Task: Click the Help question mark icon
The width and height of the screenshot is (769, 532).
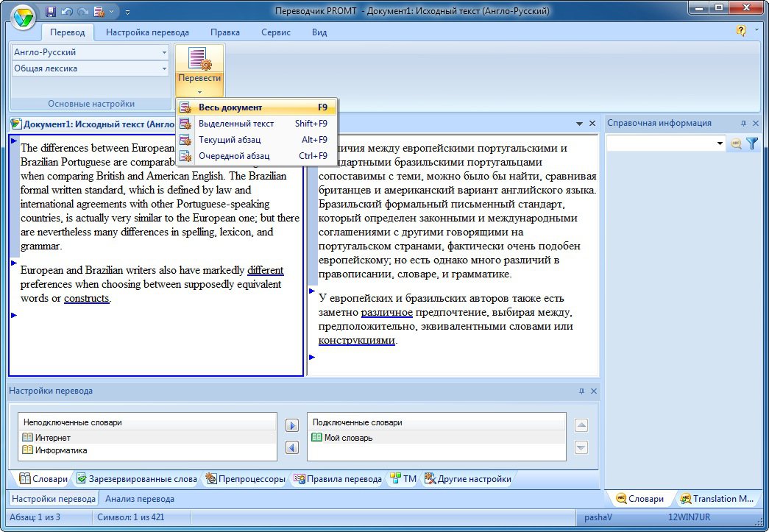Action: (740, 30)
